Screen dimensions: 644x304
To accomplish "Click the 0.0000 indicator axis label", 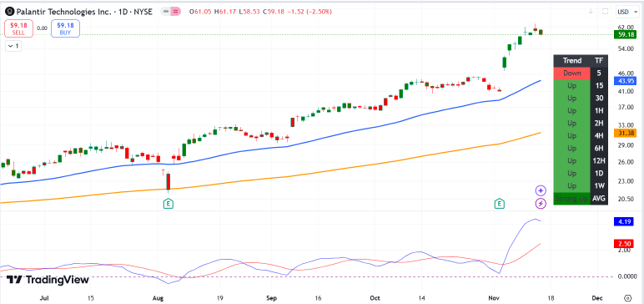I will (x=627, y=276).
